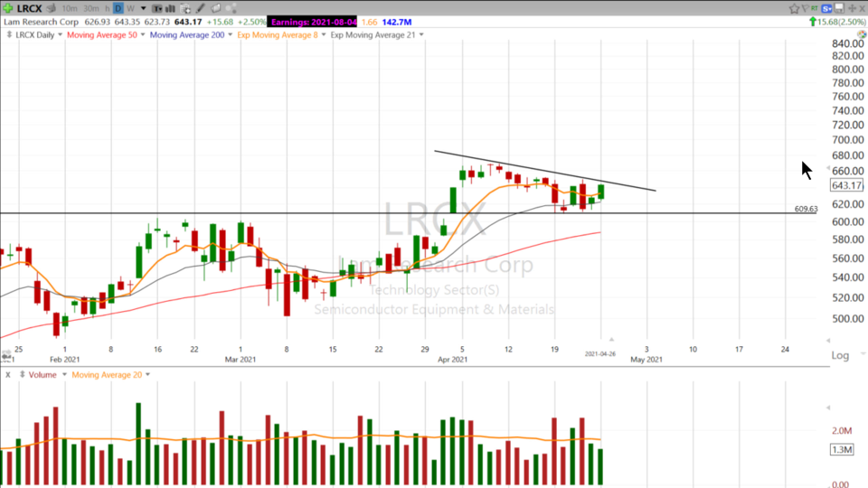The height and width of the screenshot is (488, 868).
Task: Click the small arrow at price pane bottom-right
Action: tap(828, 341)
